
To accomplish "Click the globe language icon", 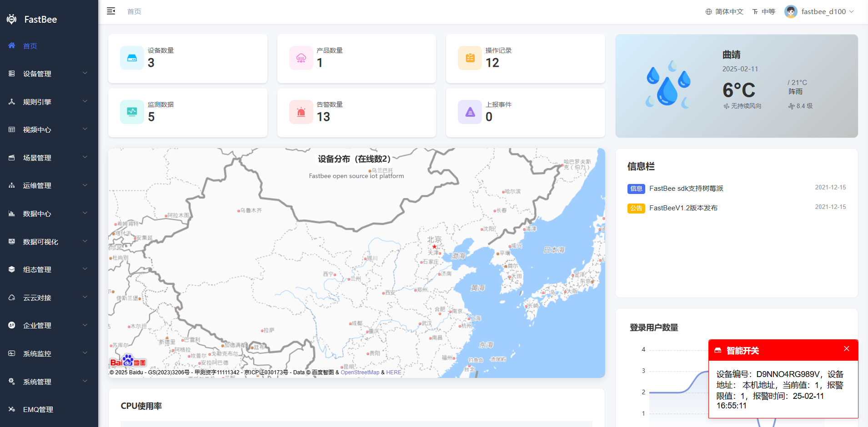I will 708,12.
